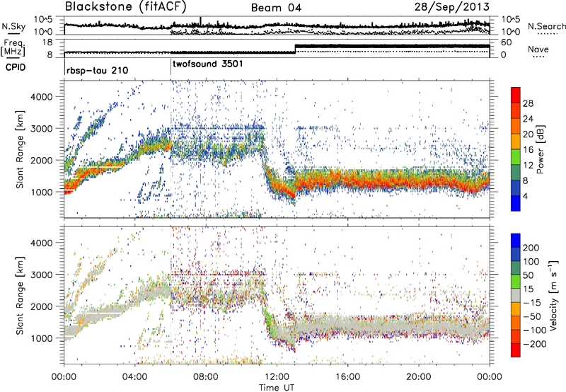Viewport: 566px width, 392px height.
Task: Click the yellow-orange Power colorbar segment near 20
Action: pos(516,142)
